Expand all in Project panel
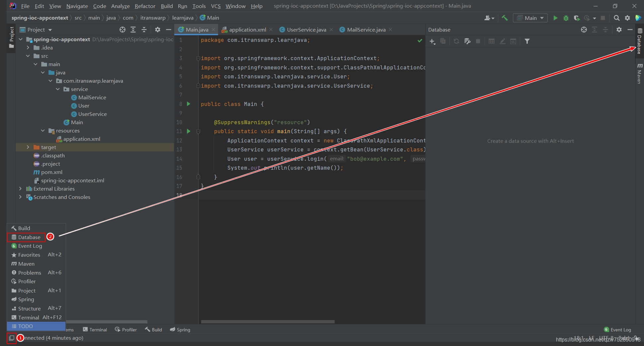The width and height of the screenshot is (644, 346). tap(133, 30)
